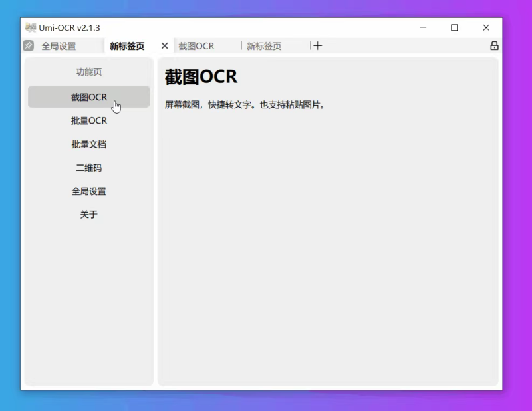
Task: Maximize the Umi-OCR window
Action: tap(455, 27)
